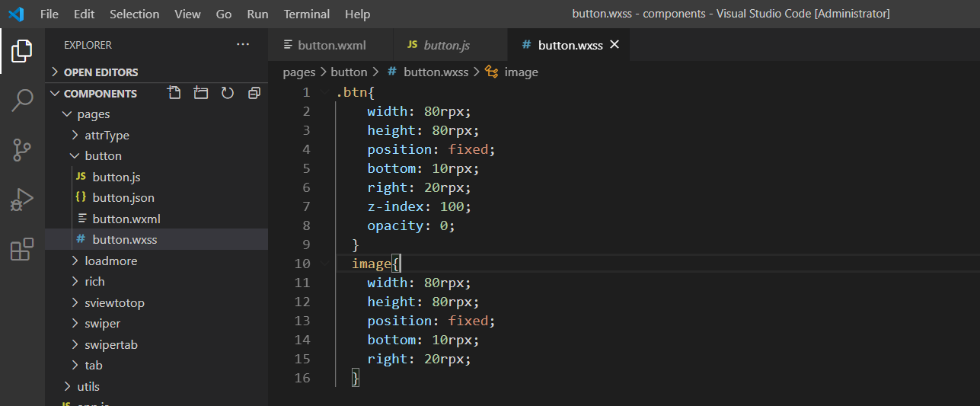
Task: Open the Extensions view
Action: coord(22,249)
